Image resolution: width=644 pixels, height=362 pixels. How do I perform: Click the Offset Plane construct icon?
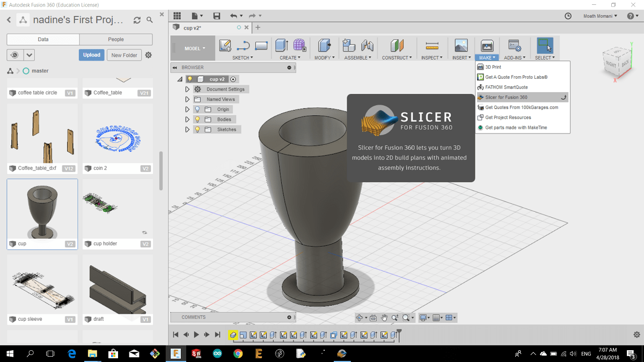(x=397, y=46)
